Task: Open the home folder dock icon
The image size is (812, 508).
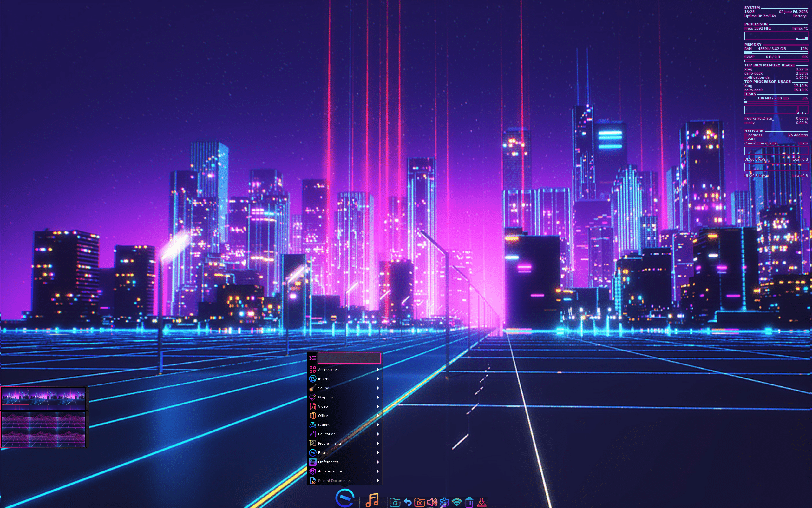Action: click(x=395, y=502)
